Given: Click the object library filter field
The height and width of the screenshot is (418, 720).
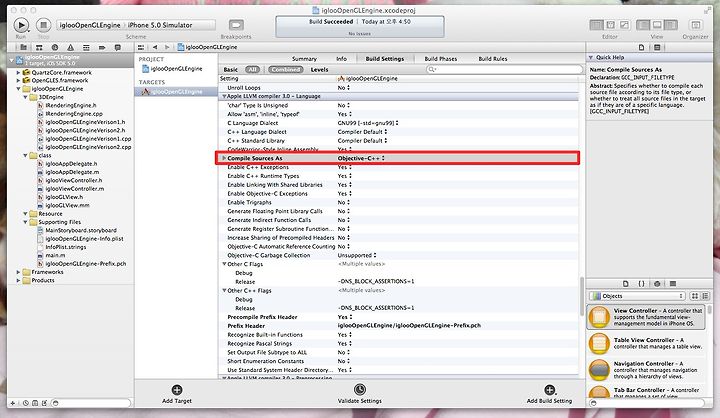Looking at the screenshot, I should point(647,403).
